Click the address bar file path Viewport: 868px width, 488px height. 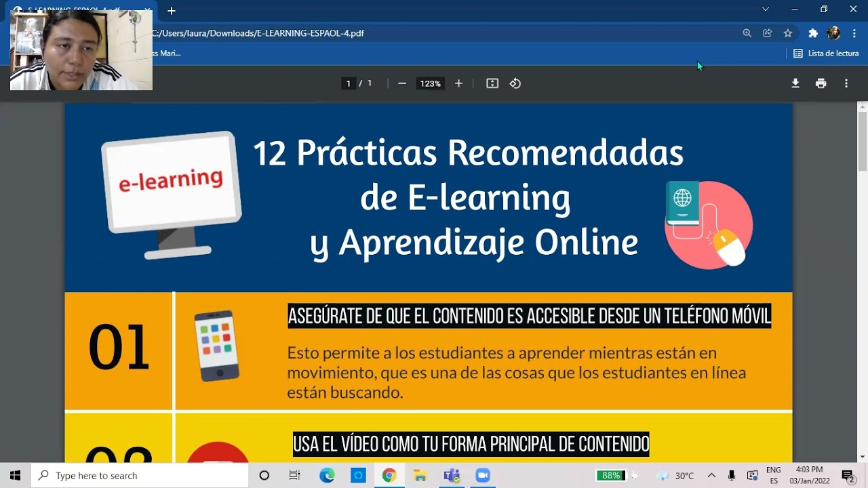259,33
